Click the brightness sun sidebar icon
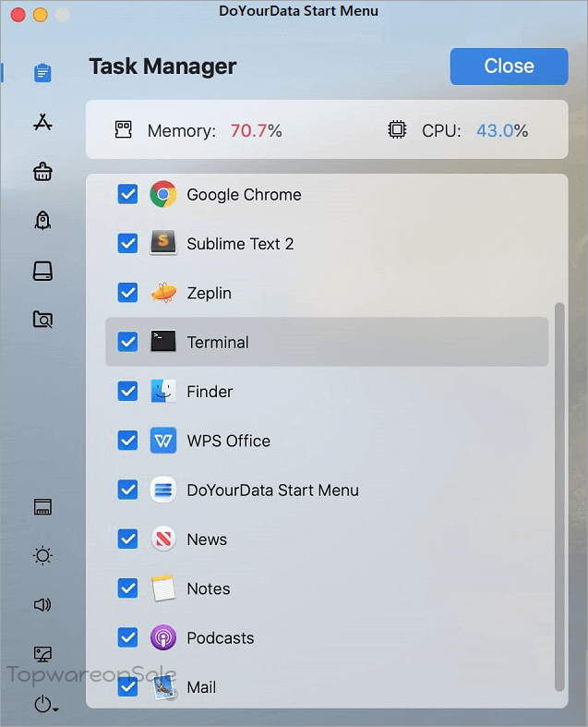This screenshot has height=727, width=588. point(42,555)
